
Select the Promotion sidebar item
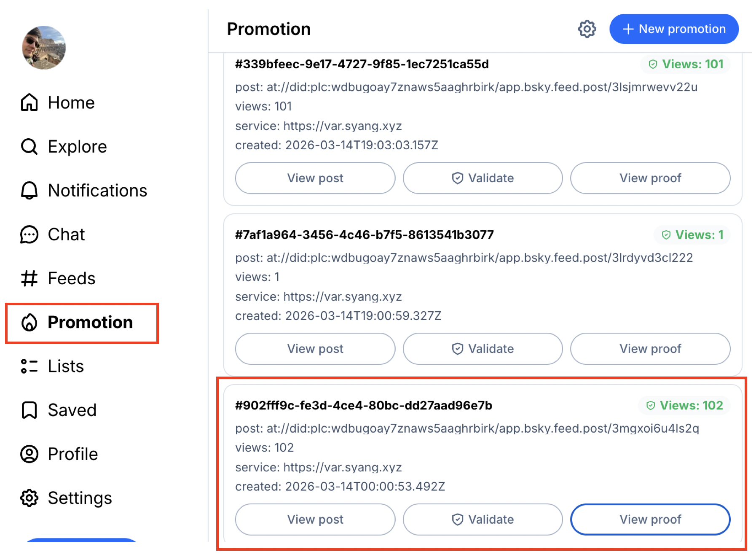[90, 322]
